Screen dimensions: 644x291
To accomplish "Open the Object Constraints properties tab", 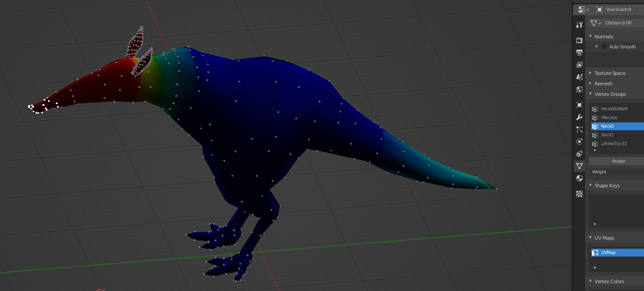I will coord(579,154).
